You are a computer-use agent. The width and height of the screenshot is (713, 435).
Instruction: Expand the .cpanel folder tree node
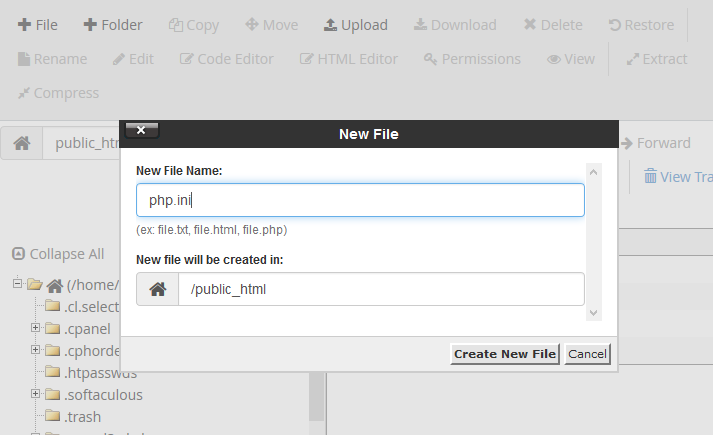tap(36, 326)
